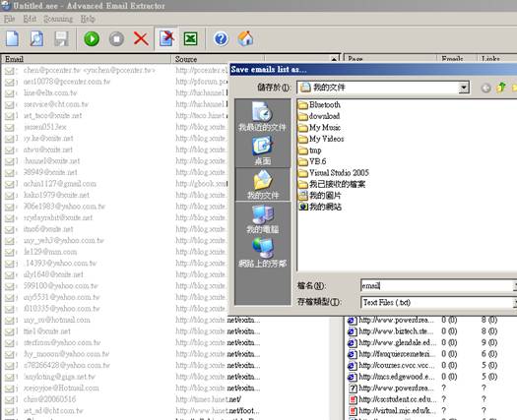Select email row kaku1979@xuite.net
Screen dimensions: 517x420
(x=56, y=195)
